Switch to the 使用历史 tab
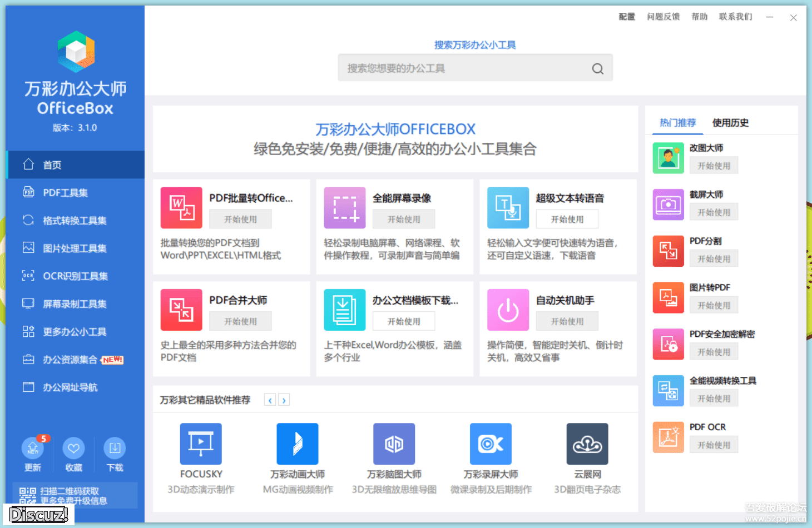 [x=730, y=123]
